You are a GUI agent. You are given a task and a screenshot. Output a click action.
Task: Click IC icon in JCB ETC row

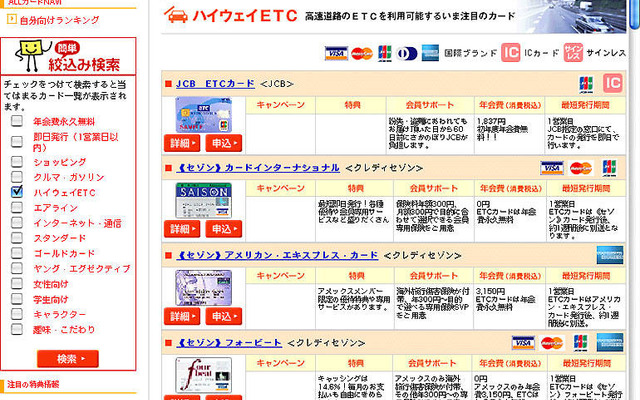pyautogui.click(x=613, y=83)
